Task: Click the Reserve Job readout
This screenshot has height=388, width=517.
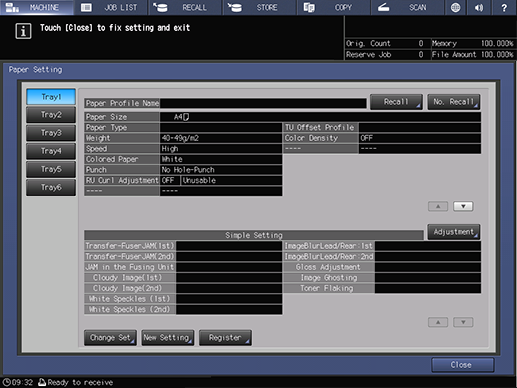Action: click(x=387, y=55)
